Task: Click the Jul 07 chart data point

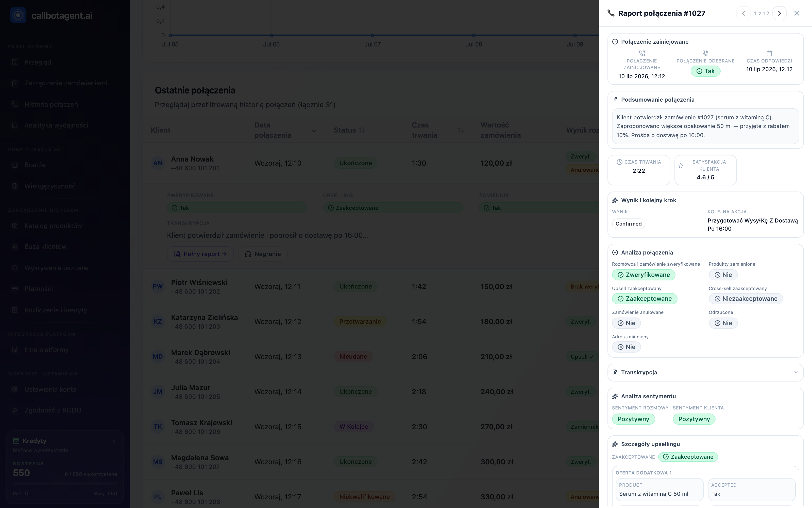Action: (x=373, y=35)
